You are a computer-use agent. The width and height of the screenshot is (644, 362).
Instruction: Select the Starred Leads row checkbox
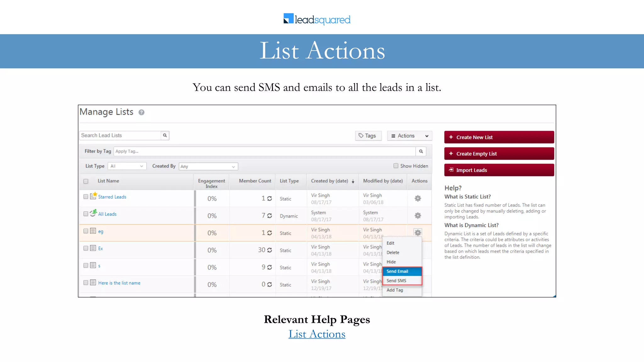coord(86,197)
